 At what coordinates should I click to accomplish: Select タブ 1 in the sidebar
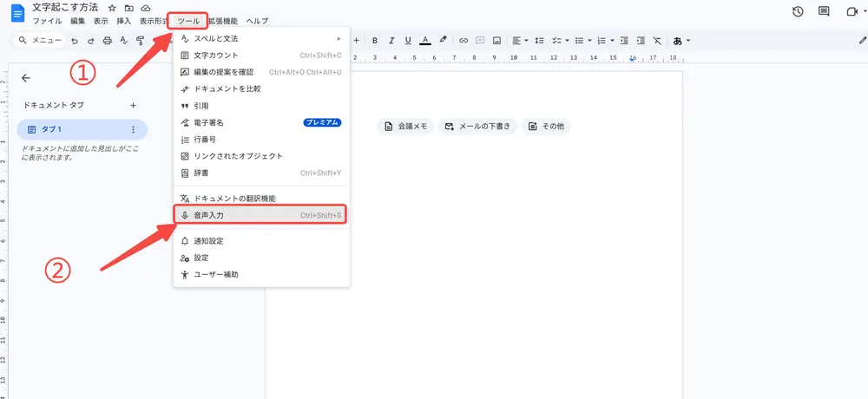pyautogui.click(x=82, y=129)
